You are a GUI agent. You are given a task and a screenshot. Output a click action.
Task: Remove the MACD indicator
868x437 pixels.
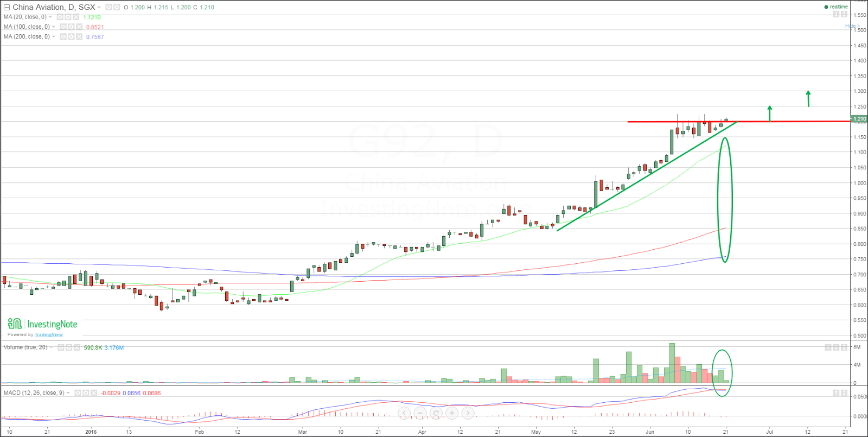[94, 393]
